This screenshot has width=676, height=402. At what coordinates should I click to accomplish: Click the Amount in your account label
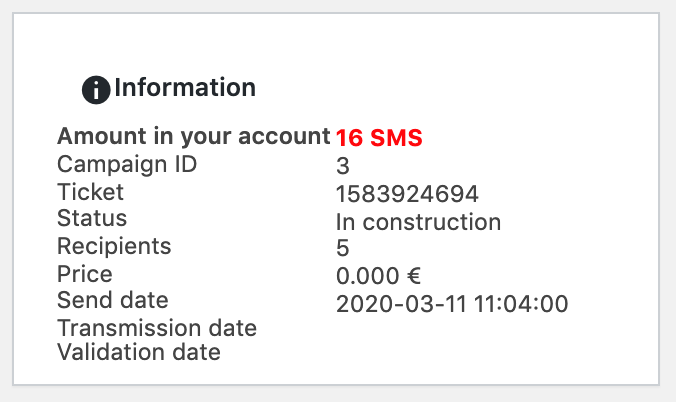(x=194, y=136)
